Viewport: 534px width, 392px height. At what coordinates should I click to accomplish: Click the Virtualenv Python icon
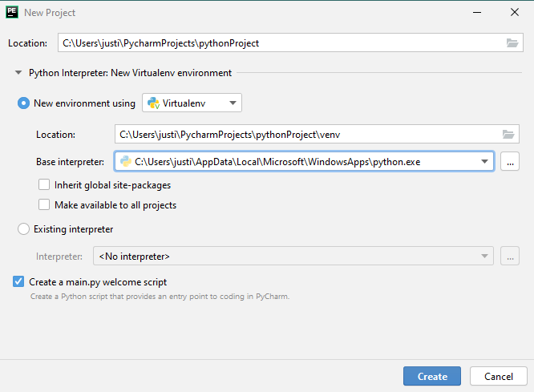click(x=153, y=103)
